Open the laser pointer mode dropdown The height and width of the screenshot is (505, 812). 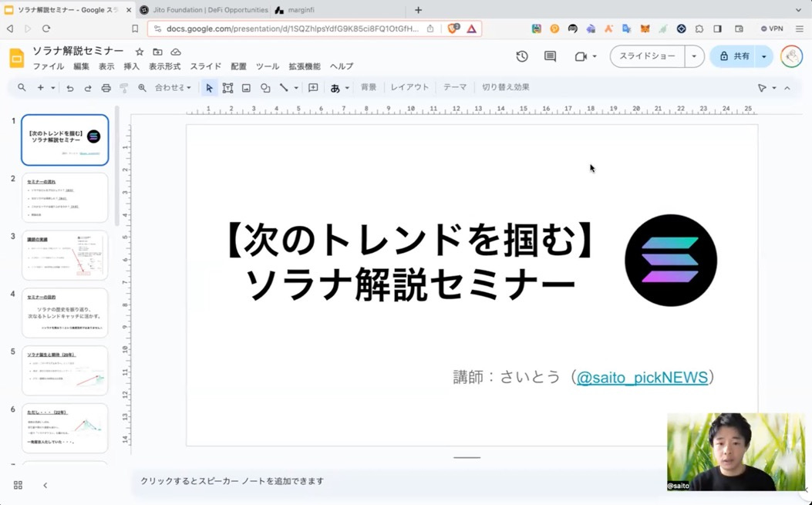[774, 88]
